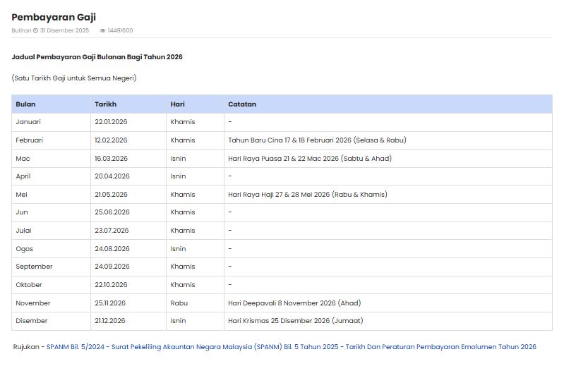Viewport: 588px width, 371px height.
Task: Select the Ogos month cell
Action: coord(25,249)
